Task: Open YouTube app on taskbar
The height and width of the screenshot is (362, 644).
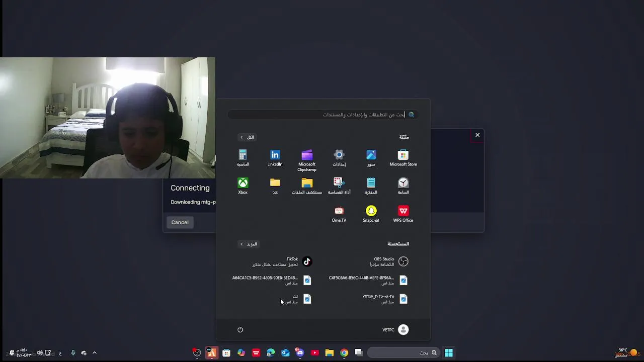Action: (x=315, y=353)
